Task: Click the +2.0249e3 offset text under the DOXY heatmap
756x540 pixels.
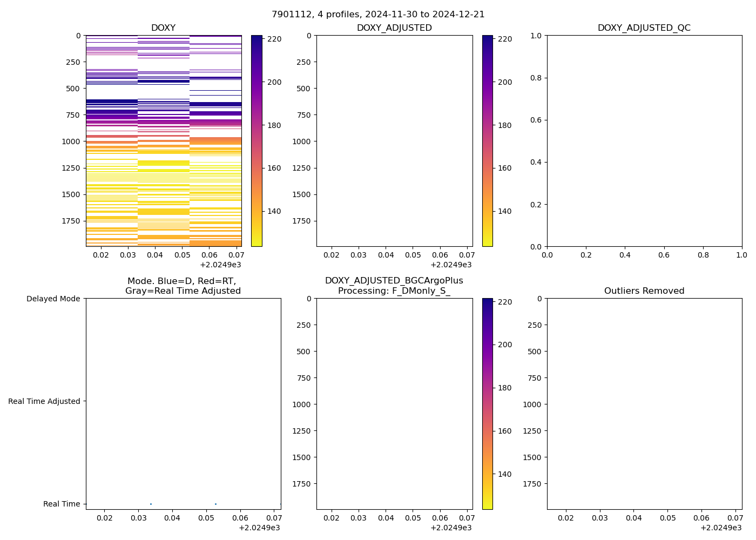Action: (220, 265)
